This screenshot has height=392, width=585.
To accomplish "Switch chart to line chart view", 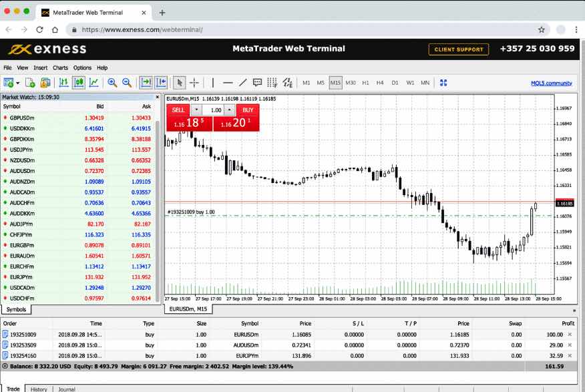I will coord(94,83).
